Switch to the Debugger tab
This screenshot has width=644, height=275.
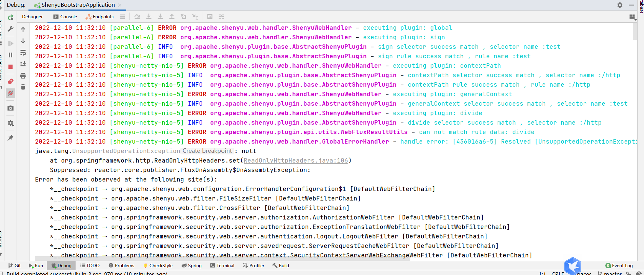pyautogui.click(x=32, y=17)
